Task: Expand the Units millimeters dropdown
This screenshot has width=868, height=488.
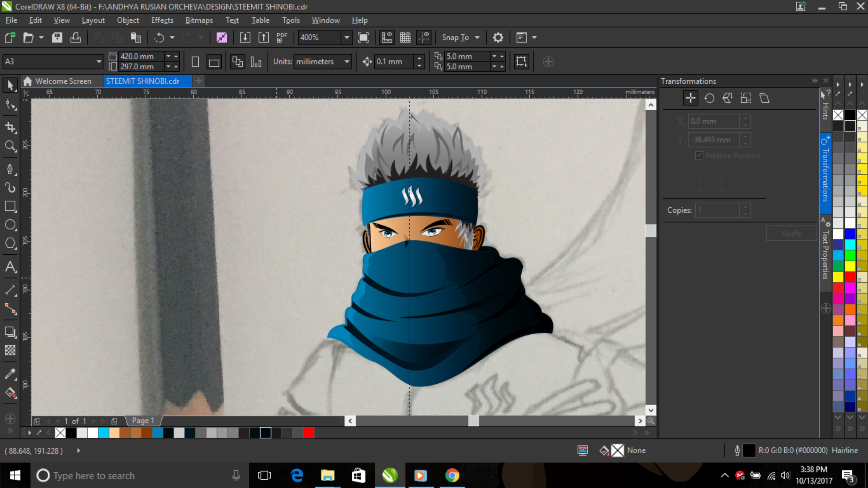Action: point(347,62)
